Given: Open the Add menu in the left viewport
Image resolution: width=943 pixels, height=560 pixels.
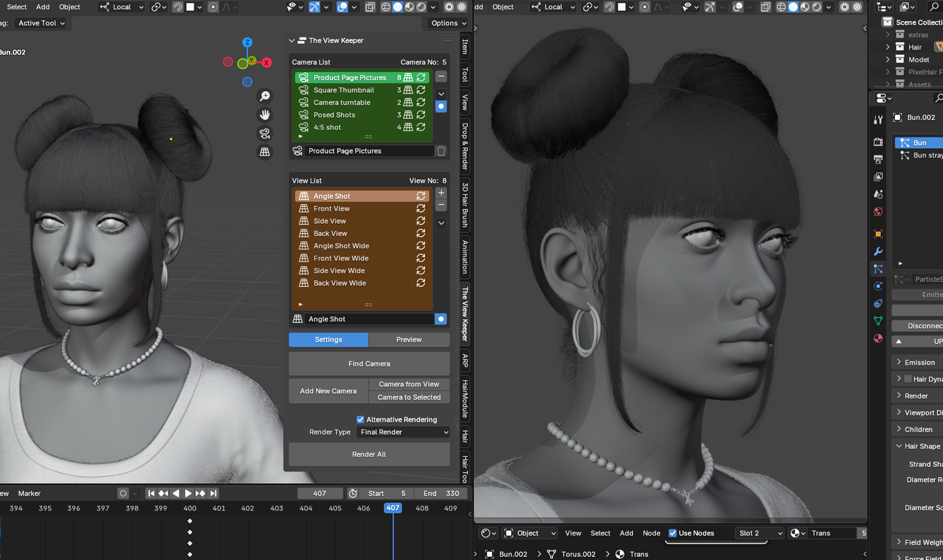Looking at the screenshot, I should click(x=43, y=7).
